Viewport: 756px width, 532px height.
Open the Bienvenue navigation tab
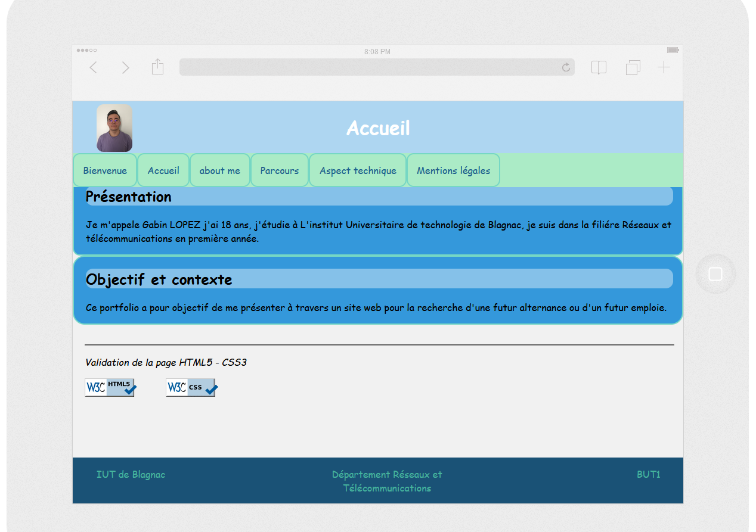[105, 170]
